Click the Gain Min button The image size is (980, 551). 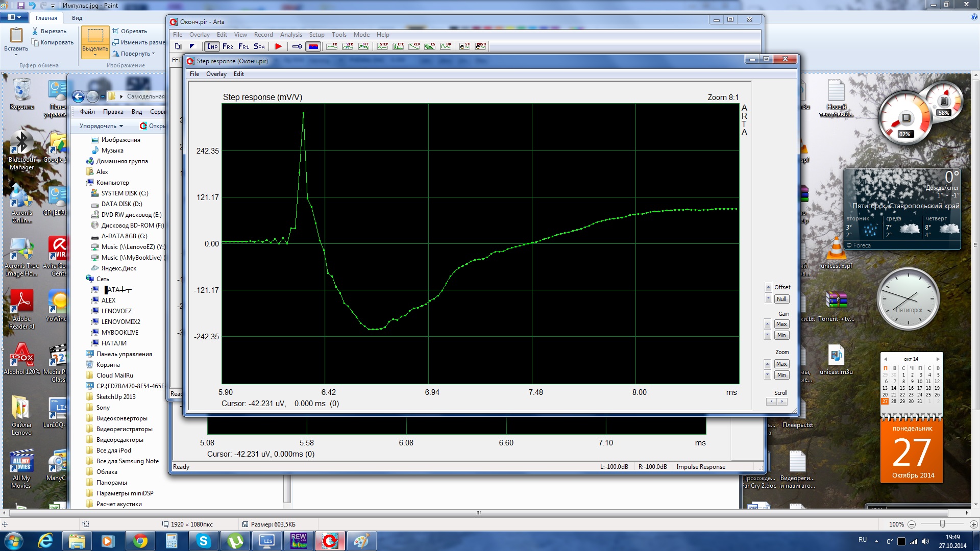781,335
